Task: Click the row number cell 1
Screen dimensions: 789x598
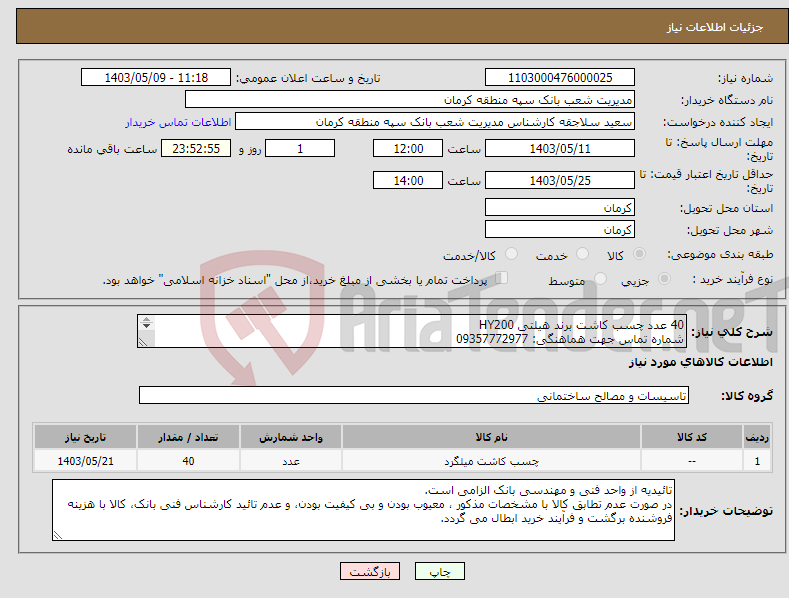Action: tap(757, 461)
